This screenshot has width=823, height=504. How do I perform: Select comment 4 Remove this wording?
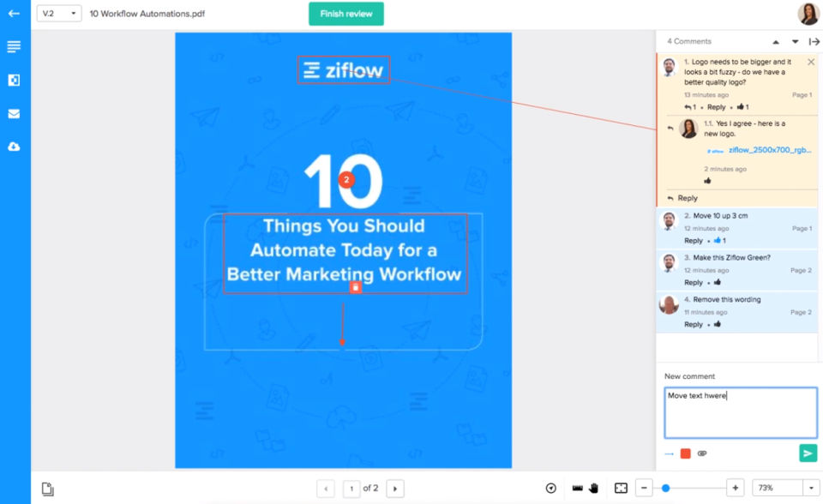click(737, 312)
